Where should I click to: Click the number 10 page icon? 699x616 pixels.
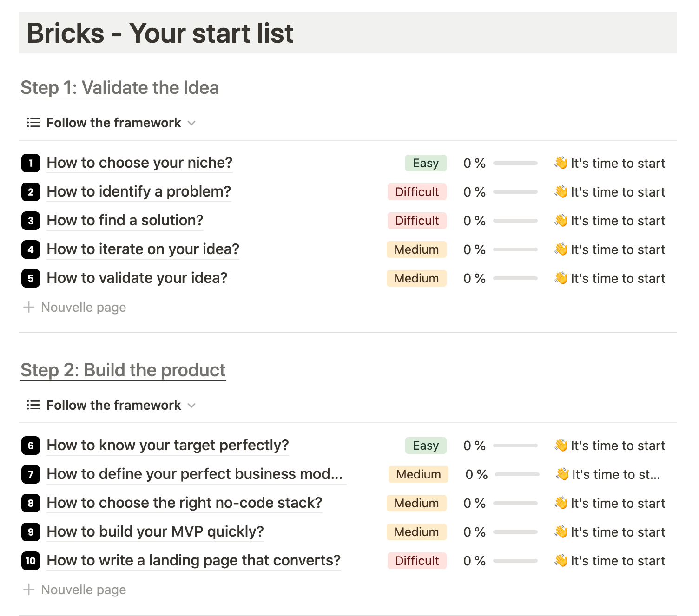pyautogui.click(x=31, y=561)
